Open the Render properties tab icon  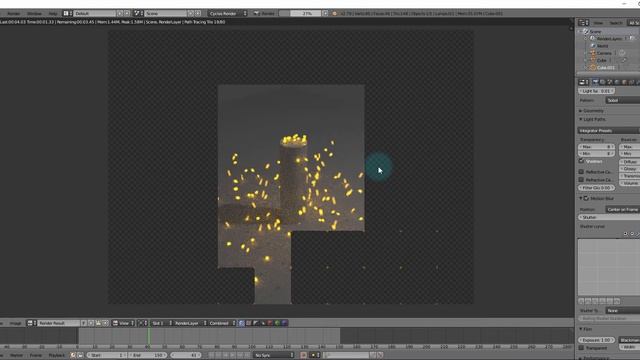pos(596,82)
